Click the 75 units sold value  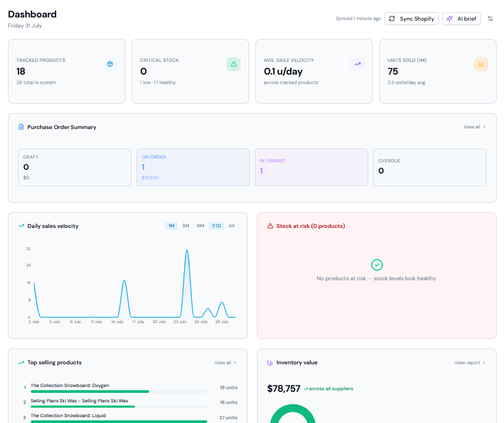tap(393, 71)
